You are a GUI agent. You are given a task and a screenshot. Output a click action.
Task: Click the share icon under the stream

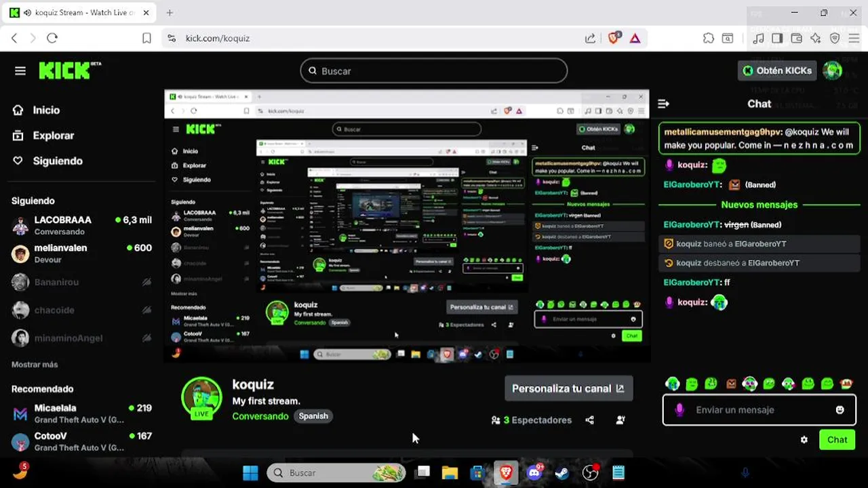point(589,420)
